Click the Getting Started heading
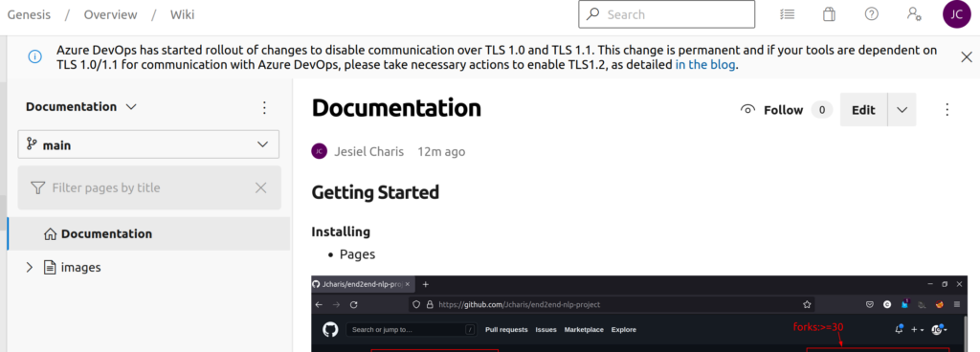The width and height of the screenshot is (980, 352). [x=375, y=192]
